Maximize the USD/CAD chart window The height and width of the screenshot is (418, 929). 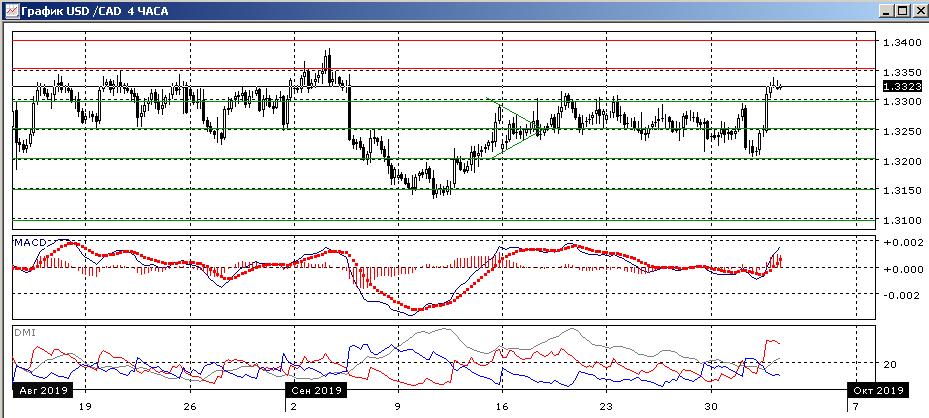901,10
